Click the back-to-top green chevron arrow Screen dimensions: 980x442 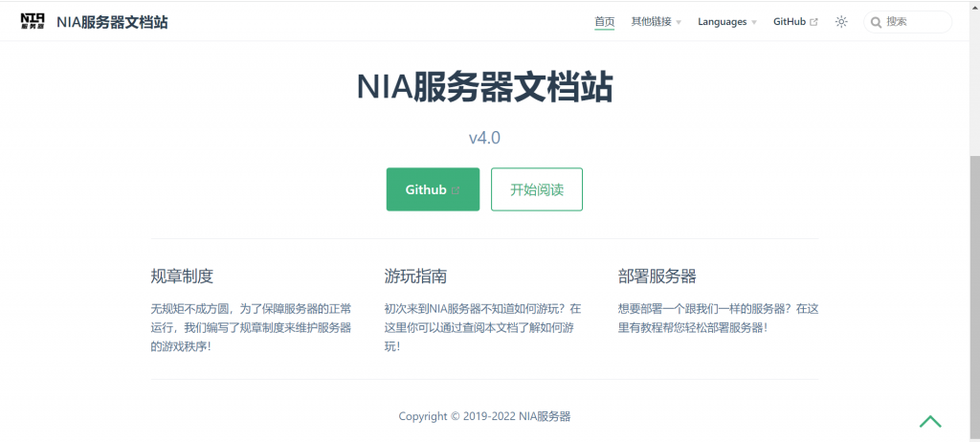[x=930, y=421]
